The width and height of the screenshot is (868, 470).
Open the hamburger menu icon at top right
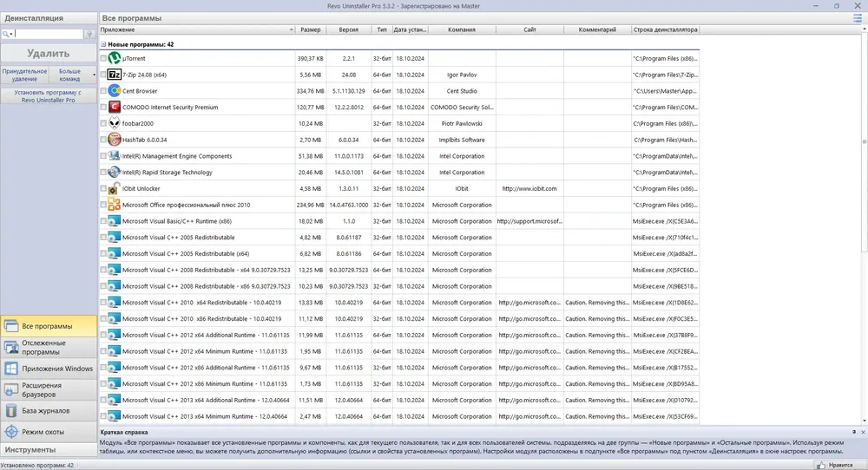[x=857, y=18]
